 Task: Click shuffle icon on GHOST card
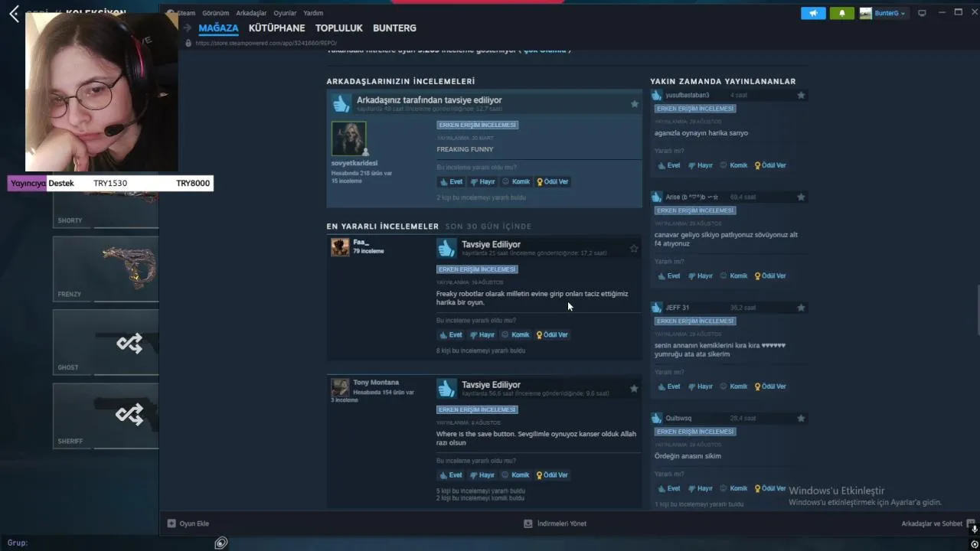[129, 343]
